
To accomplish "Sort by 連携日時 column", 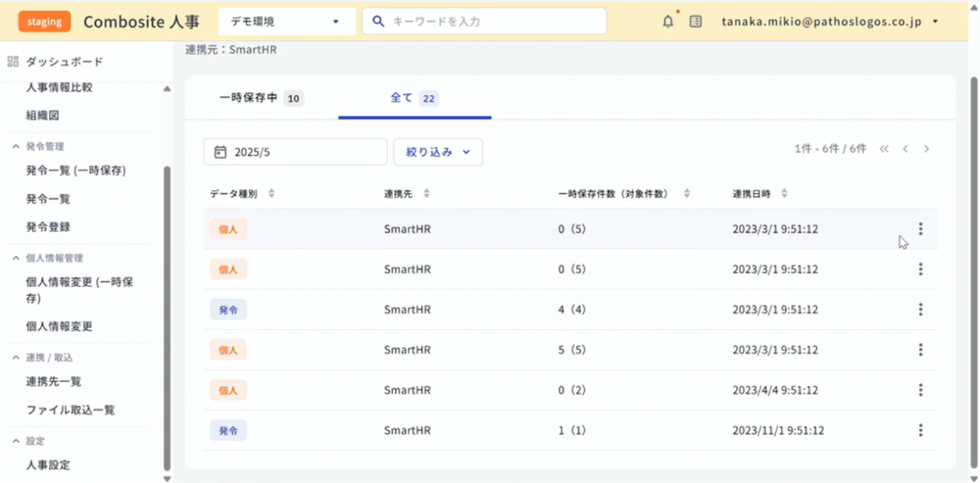I will pos(784,194).
